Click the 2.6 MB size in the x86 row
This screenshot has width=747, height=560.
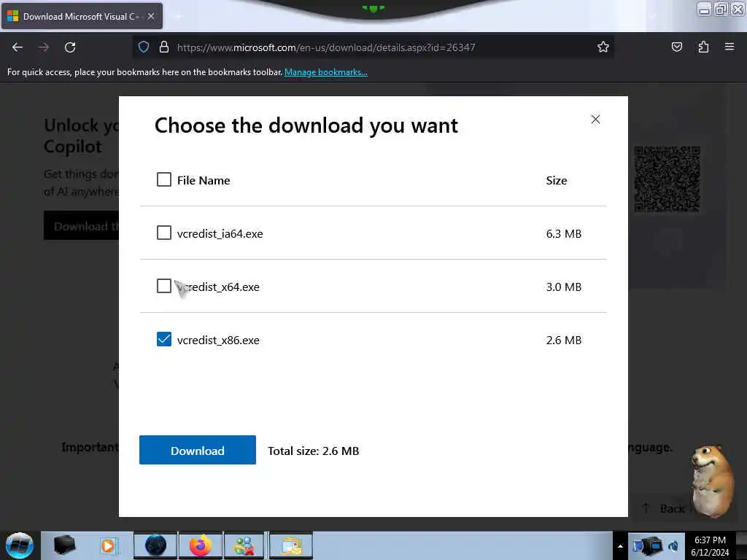coord(564,341)
